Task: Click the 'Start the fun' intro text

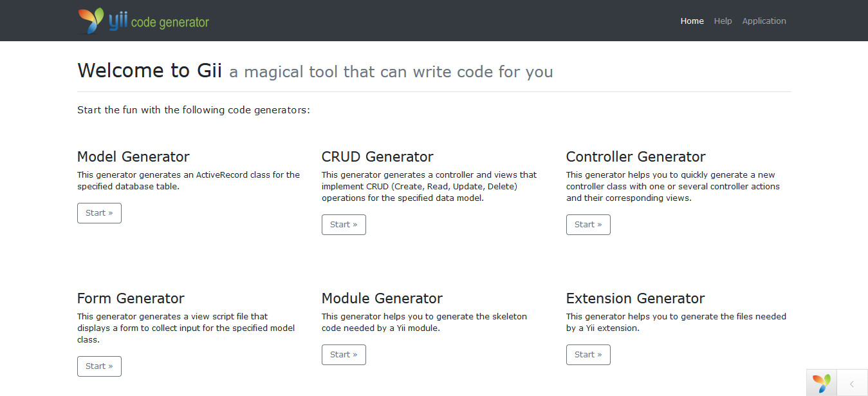Action: tap(194, 110)
